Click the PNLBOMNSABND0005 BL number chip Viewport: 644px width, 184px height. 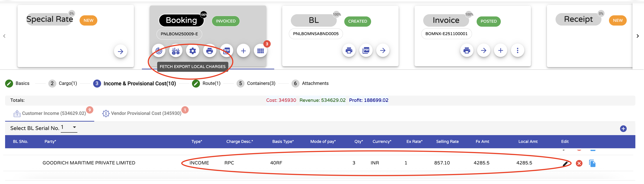click(315, 34)
